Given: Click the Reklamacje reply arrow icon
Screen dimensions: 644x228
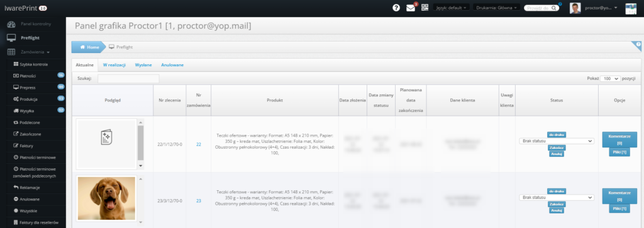Looking at the screenshot, I should tap(16, 188).
